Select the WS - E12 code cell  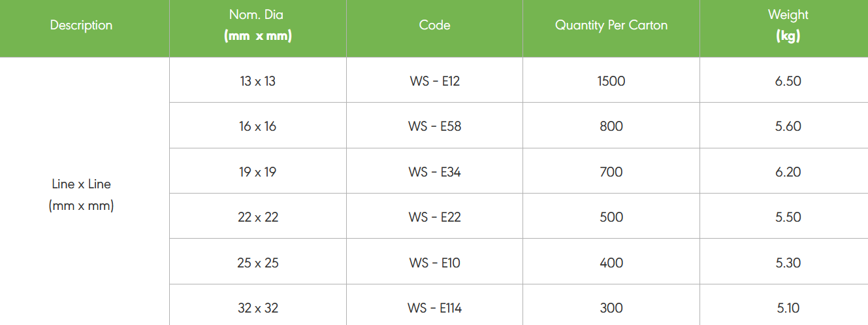(434, 81)
